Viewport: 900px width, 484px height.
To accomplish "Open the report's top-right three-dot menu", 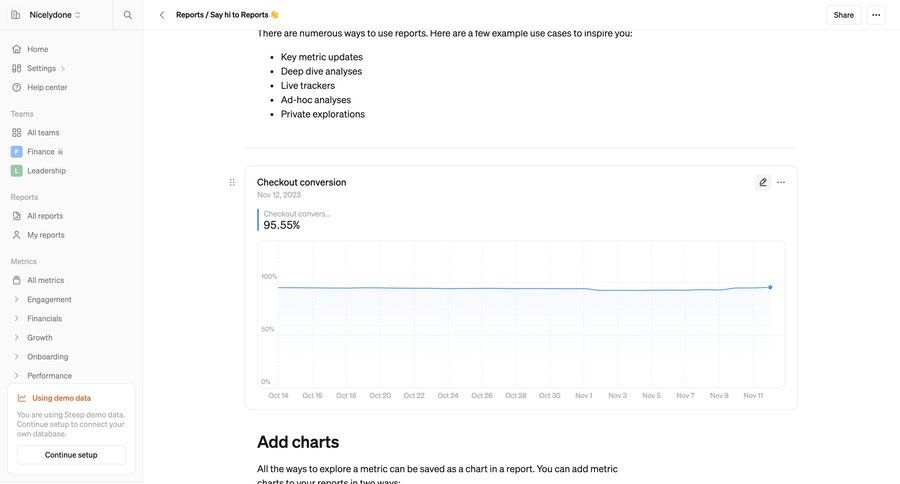I will [x=876, y=15].
